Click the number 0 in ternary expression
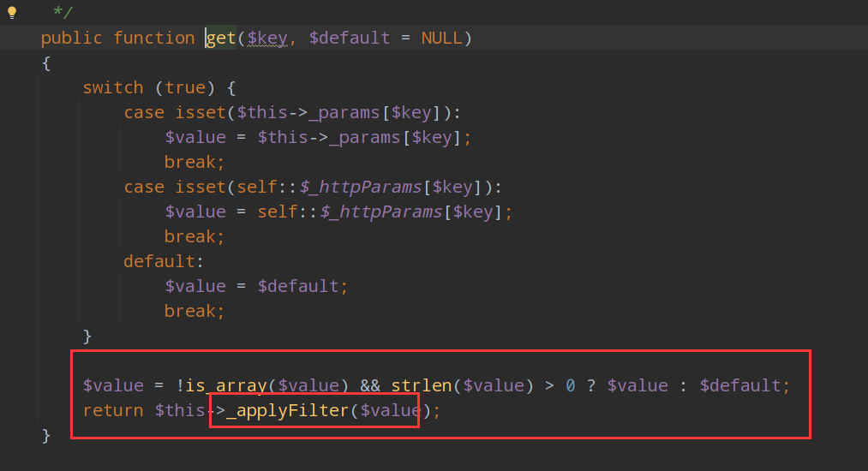 pyautogui.click(x=570, y=385)
